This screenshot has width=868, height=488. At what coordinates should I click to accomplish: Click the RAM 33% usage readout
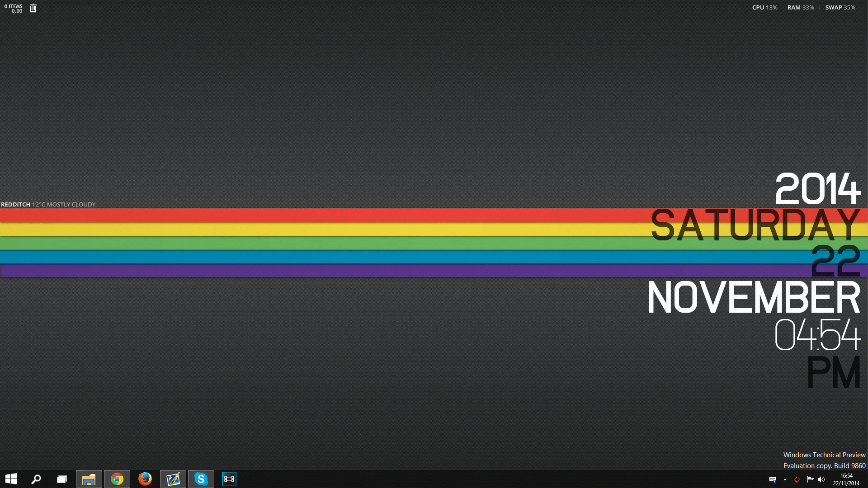tap(800, 7)
